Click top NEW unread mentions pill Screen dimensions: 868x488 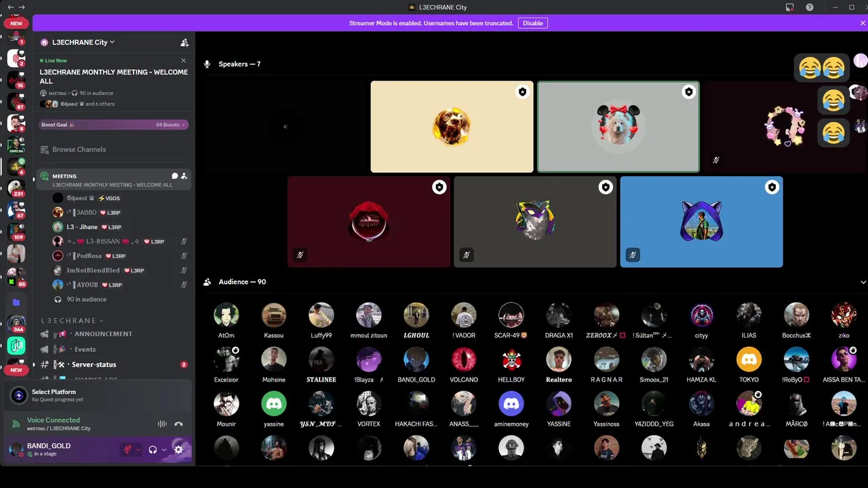(16, 23)
